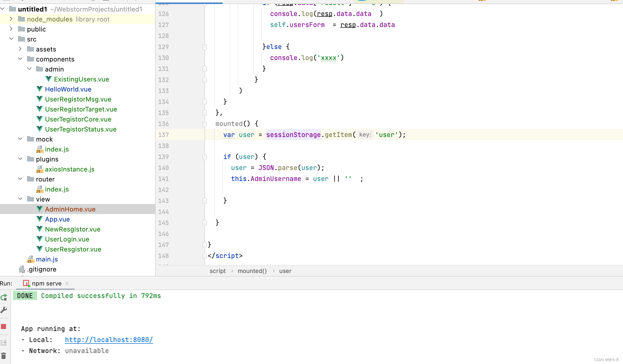
Task: Click the npm serve run tab
Action: click(x=46, y=283)
